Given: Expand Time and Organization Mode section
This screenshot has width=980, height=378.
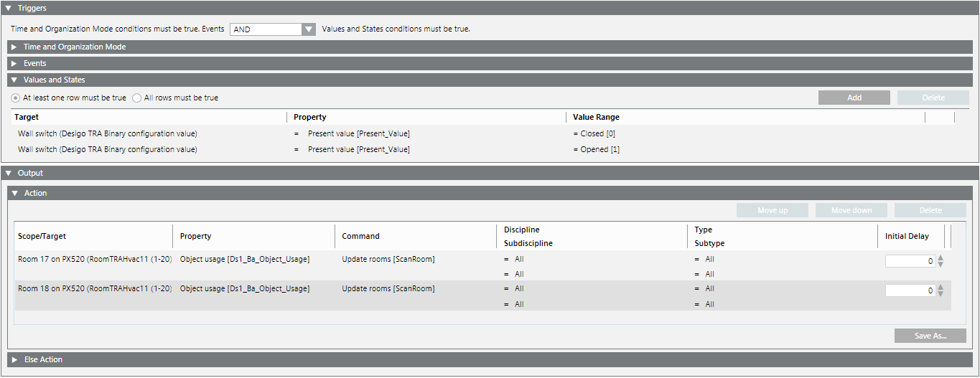Looking at the screenshot, I should [14, 47].
